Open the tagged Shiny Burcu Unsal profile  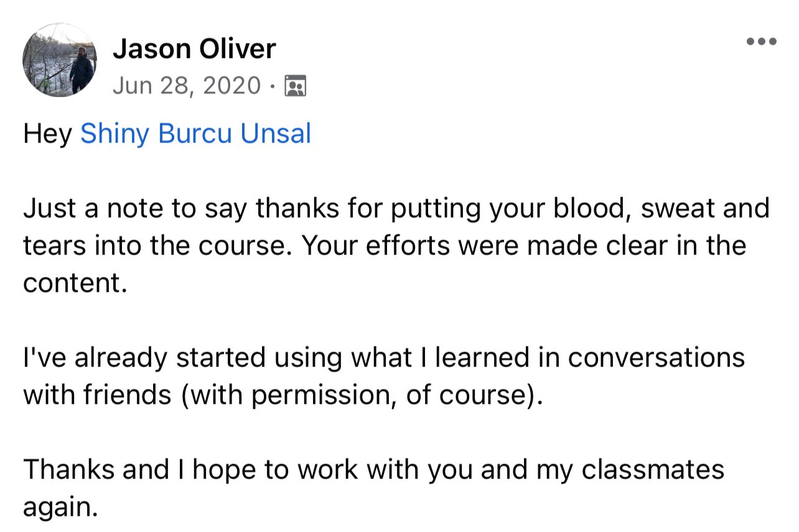pyautogui.click(x=195, y=134)
